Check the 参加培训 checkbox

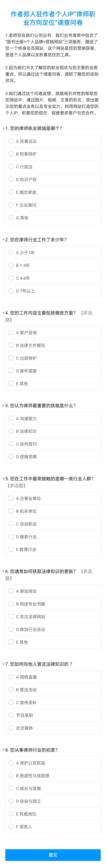[x=11, y=591]
